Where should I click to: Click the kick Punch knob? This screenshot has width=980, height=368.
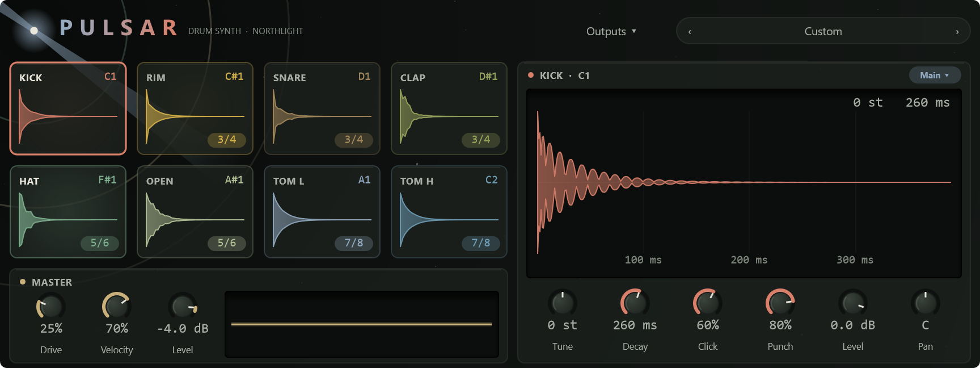point(780,303)
